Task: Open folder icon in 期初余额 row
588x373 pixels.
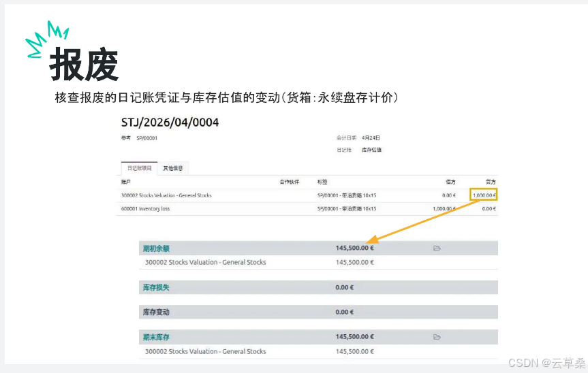Action: (x=437, y=248)
